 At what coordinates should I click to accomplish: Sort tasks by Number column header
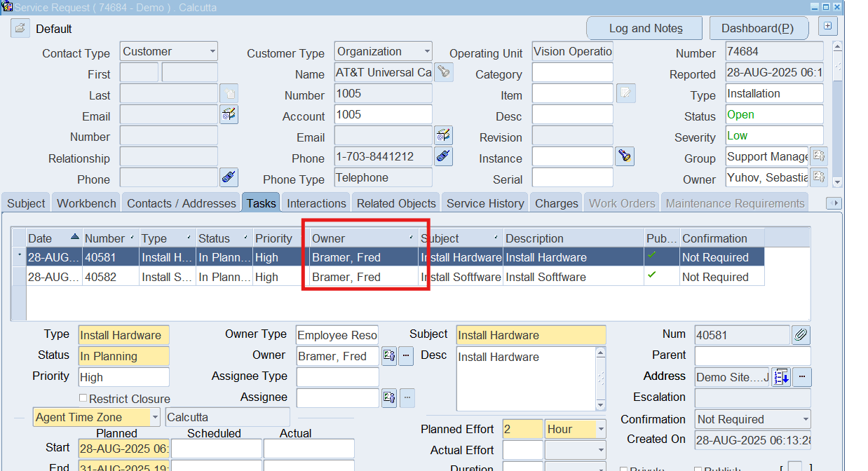[110, 238]
